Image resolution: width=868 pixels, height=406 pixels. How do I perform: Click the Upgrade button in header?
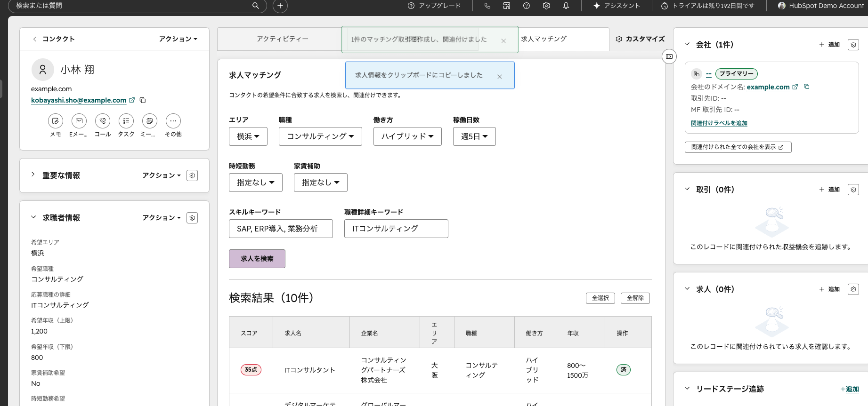(434, 6)
